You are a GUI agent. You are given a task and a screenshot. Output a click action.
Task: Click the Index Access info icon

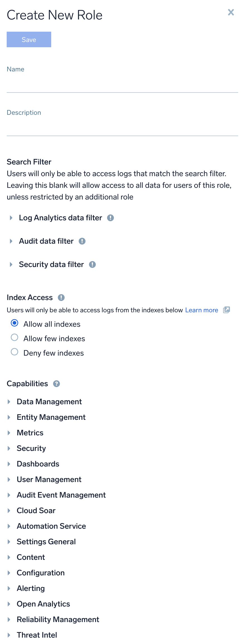coord(61,298)
